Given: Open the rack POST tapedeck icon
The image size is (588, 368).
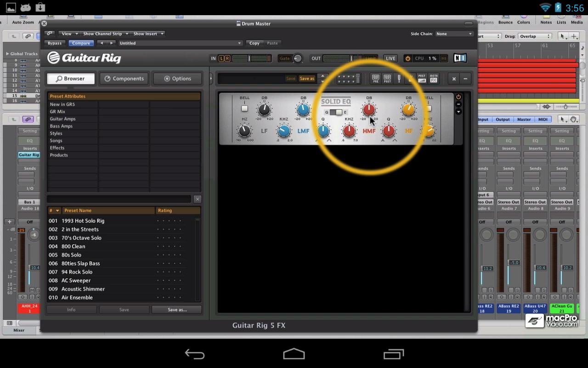Looking at the screenshot, I should [x=387, y=79].
